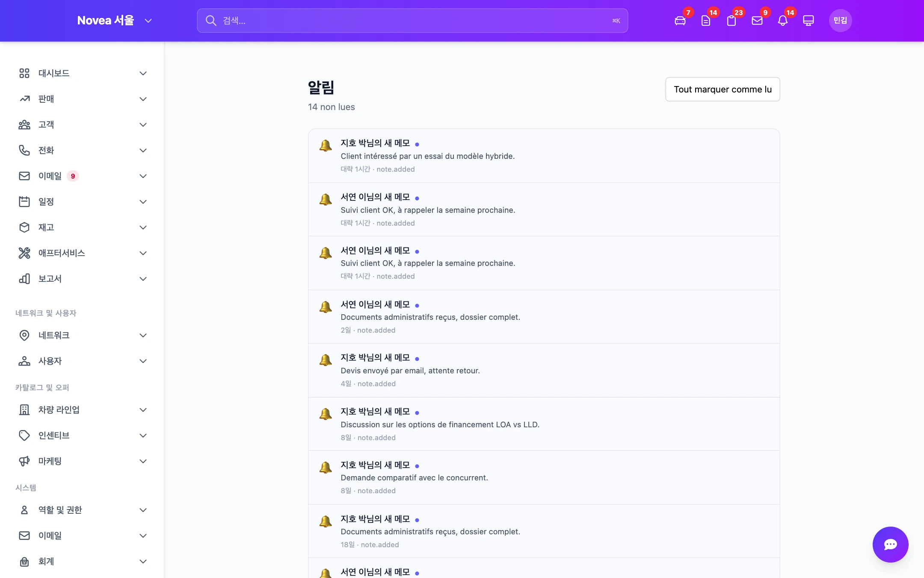The image size is (924, 578).
Task: Open the 'Demande comparatif avec le concurrent.' note
Action: pos(414,478)
